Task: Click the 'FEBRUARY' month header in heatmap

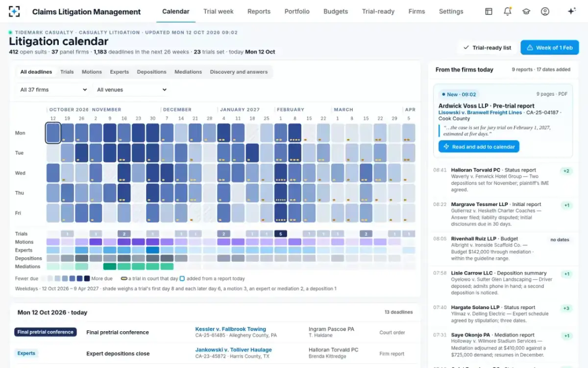Action: click(x=291, y=109)
